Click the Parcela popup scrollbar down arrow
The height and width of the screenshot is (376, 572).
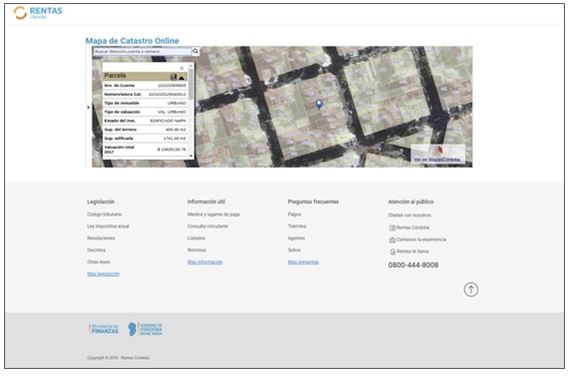(x=191, y=156)
